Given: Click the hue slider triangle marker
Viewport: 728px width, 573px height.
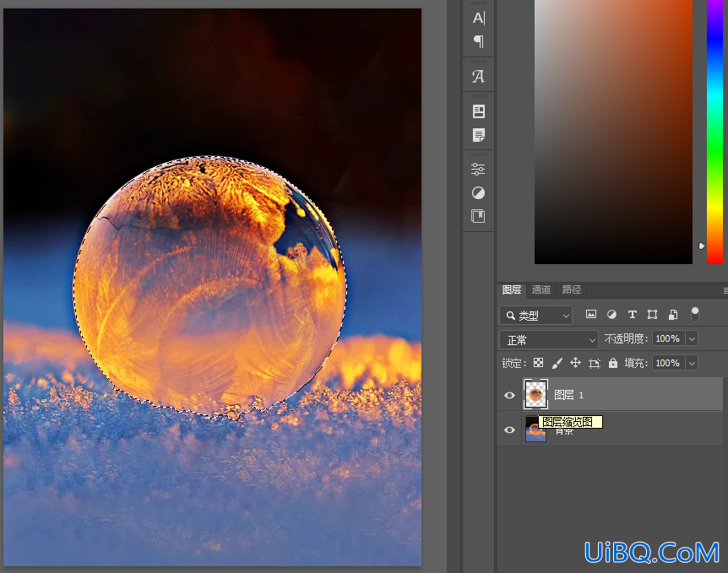Looking at the screenshot, I should pos(702,246).
